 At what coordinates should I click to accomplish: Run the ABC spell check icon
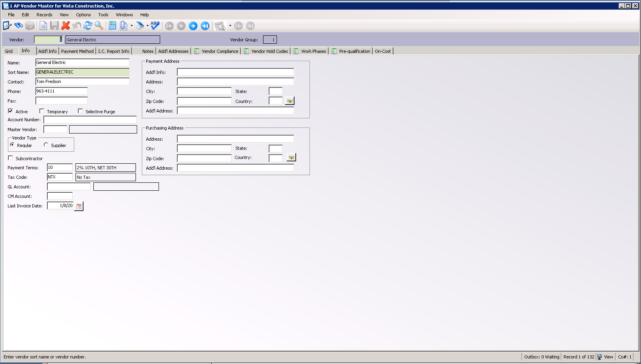coord(155,25)
